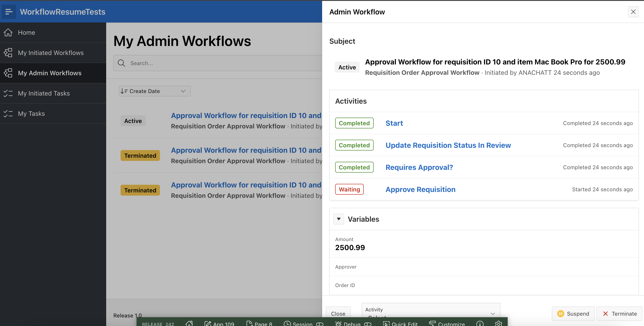Screen dimensions: 644x326
Task: Open the developer toolbar info icon
Action: (480, 324)
